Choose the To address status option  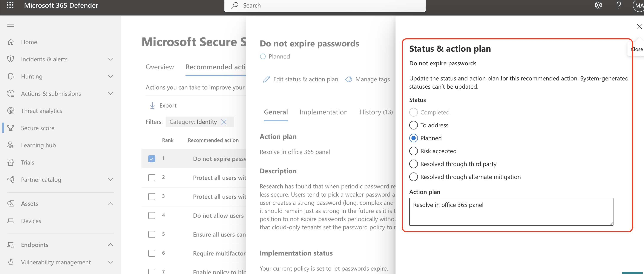pyautogui.click(x=414, y=125)
